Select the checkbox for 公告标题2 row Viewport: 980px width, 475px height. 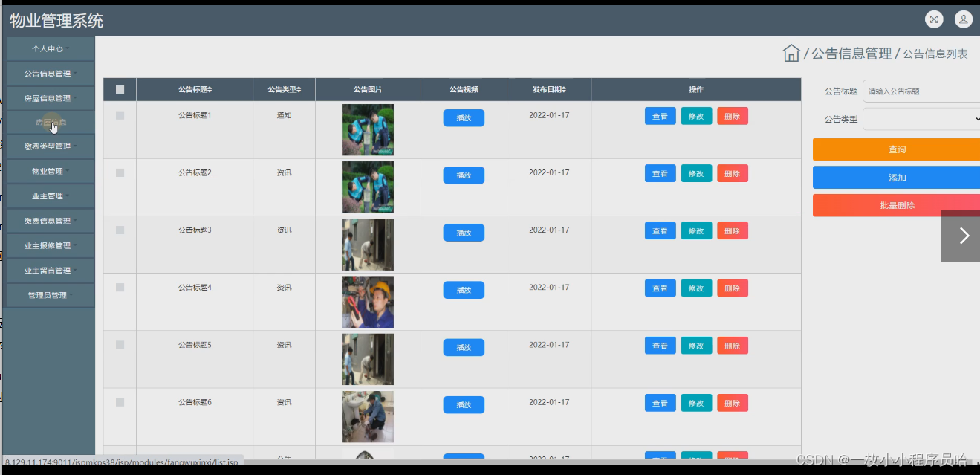(x=120, y=172)
